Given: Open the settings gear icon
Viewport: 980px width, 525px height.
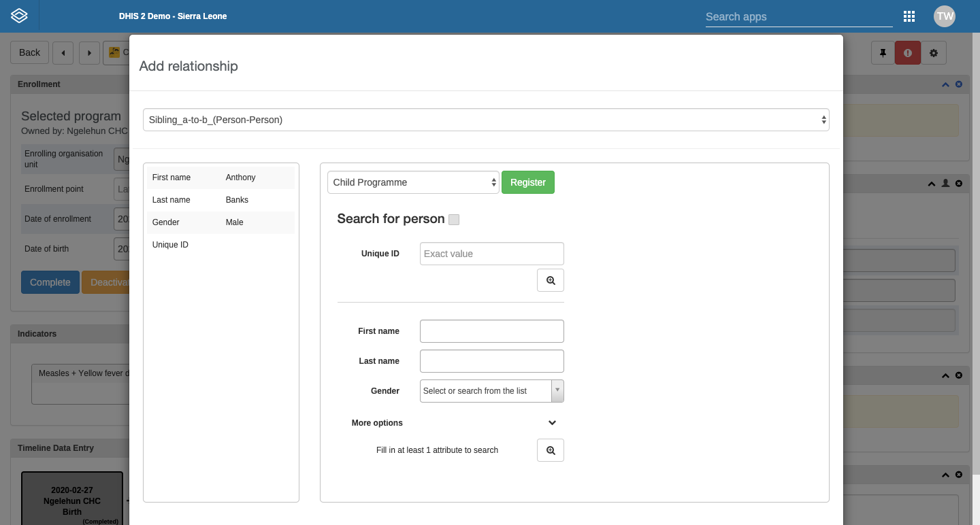Looking at the screenshot, I should [x=933, y=52].
